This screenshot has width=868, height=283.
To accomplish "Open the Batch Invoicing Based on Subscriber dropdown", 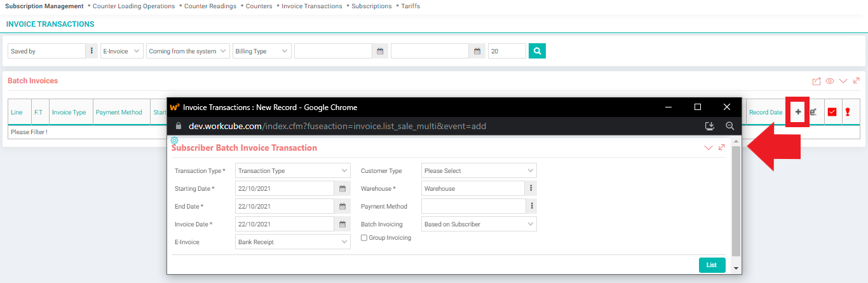I will tap(479, 224).
